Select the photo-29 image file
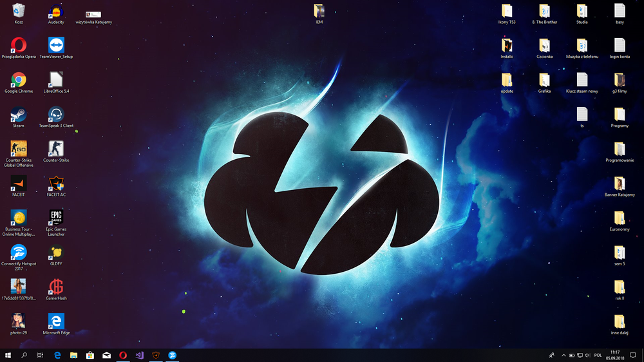The height and width of the screenshot is (362, 644). [19, 324]
